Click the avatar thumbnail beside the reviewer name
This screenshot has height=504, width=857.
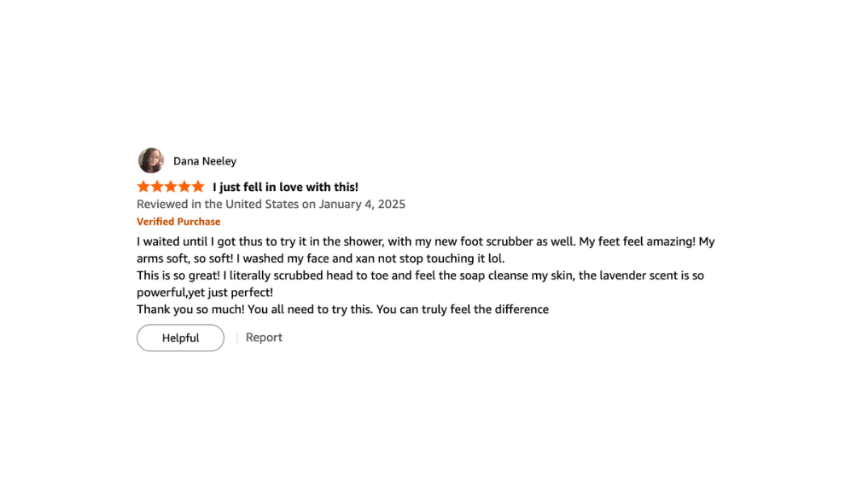151,160
